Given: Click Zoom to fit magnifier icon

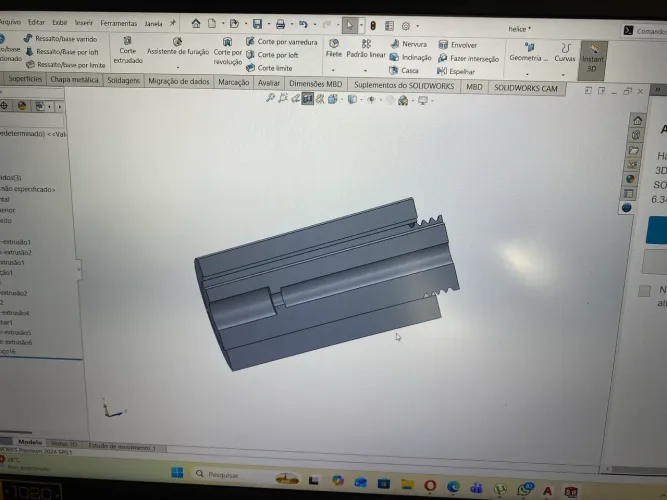Looking at the screenshot, I should point(270,98).
